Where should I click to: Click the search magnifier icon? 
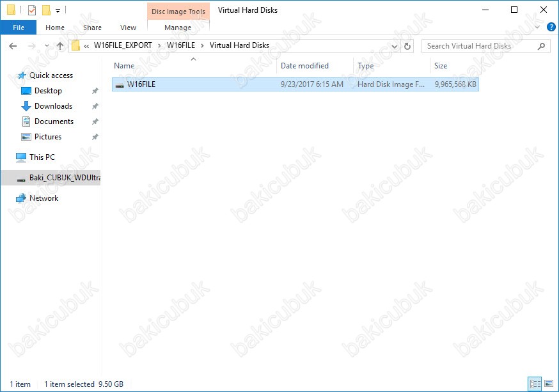541,46
